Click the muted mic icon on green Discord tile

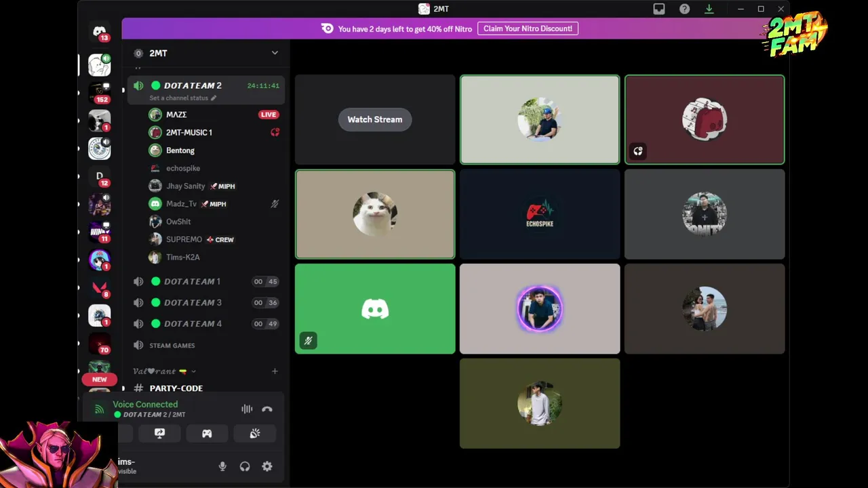308,341
